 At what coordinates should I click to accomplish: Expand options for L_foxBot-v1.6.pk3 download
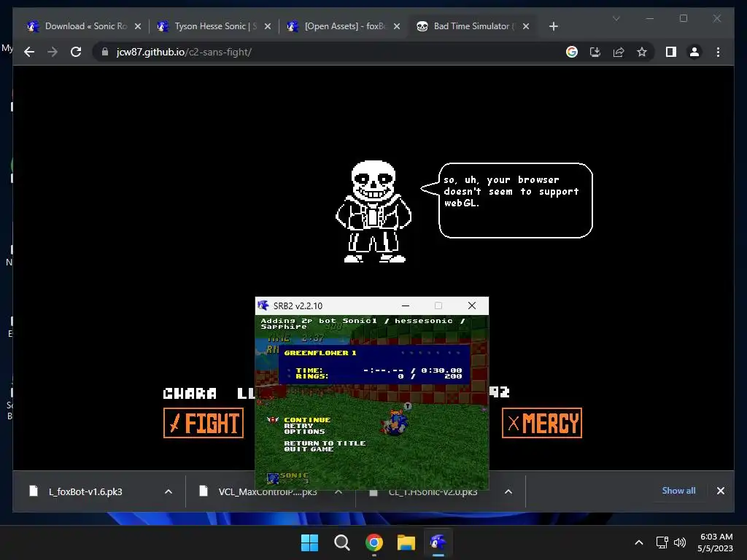[169, 491]
